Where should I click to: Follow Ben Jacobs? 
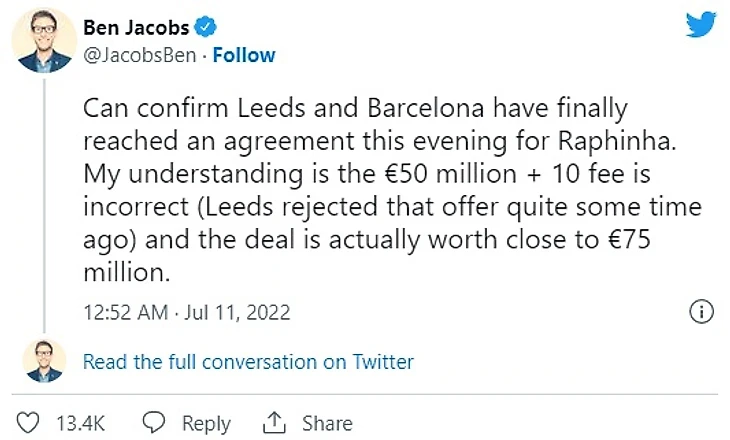point(244,54)
